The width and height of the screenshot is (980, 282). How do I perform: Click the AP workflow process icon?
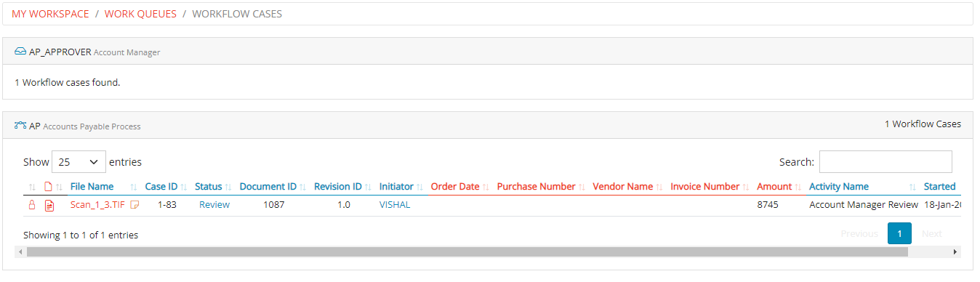coord(20,125)
